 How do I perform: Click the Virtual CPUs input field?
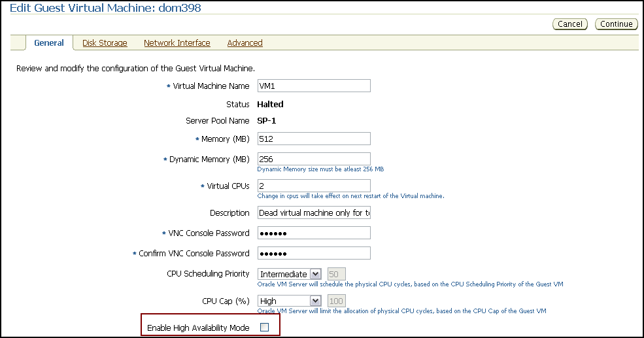pyautogui.click(x=314, y=186)
